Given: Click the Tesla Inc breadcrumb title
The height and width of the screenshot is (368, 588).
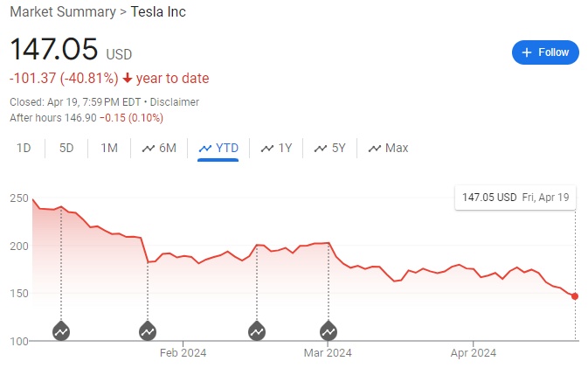Looking at the screenshot, I should 158,12.
